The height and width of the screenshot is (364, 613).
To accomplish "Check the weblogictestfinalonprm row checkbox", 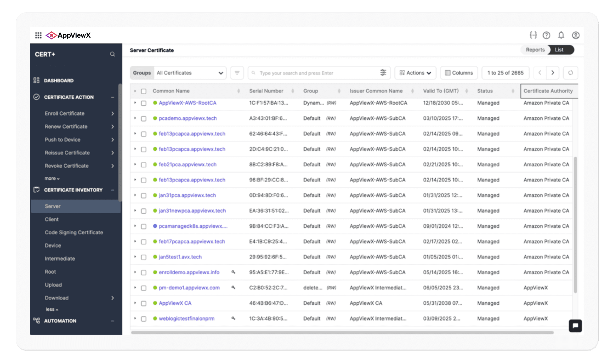I will 144,319.
